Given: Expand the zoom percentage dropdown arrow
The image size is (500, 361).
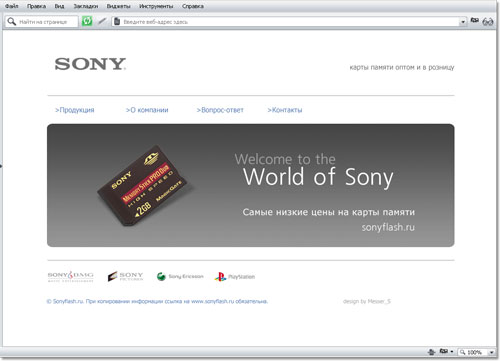Looking at the screenshot, I should 492,352.
